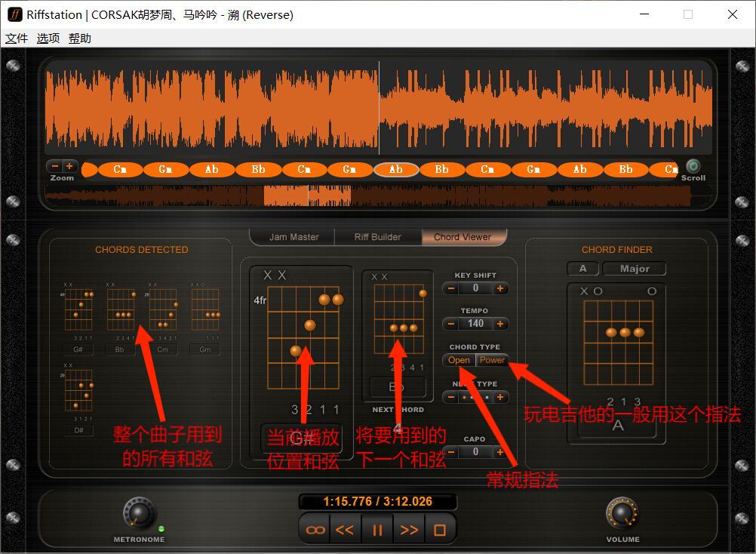756x554 pixels.
Task: Decrease Key Shift with minus button
Action: point(451,288)
